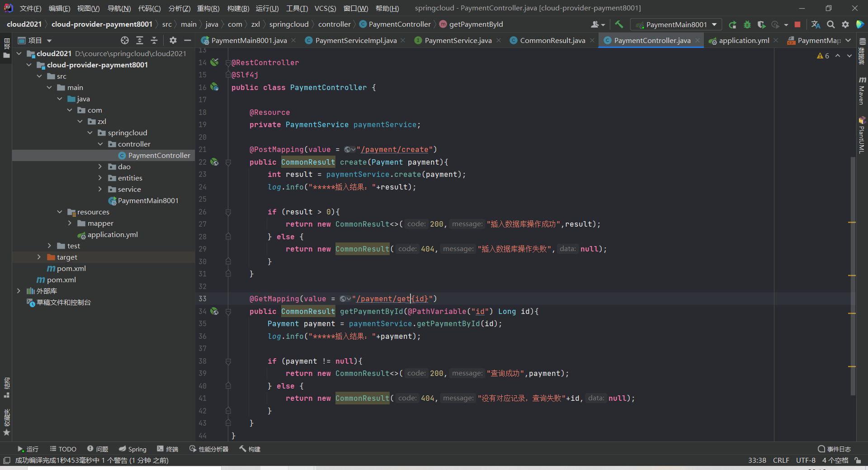Expand the entities package folder
868x470 pixels.
point(100,178)
